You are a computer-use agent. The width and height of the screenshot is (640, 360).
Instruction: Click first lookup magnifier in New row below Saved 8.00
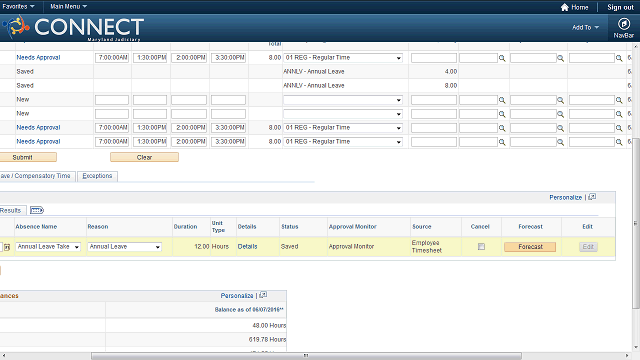click(x=502, y=100)
